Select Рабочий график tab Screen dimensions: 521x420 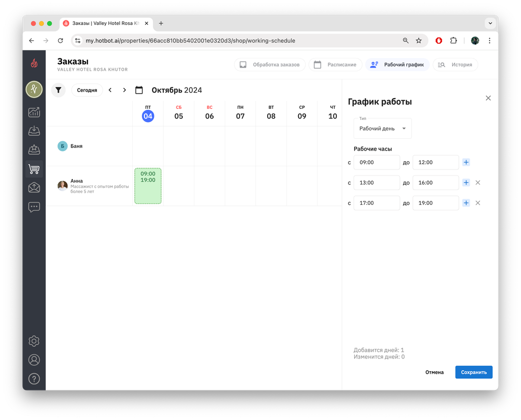[x=397, y=65]
